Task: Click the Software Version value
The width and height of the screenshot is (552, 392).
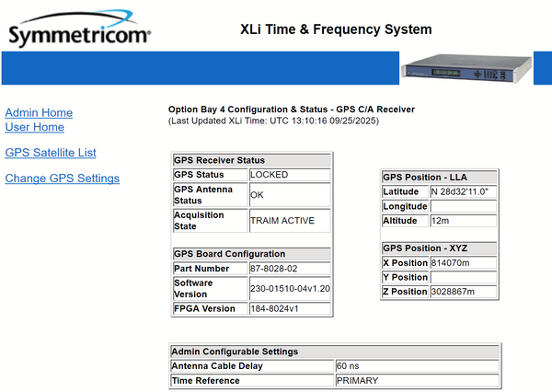Action: pyautogui.click(x=289, y=288)
